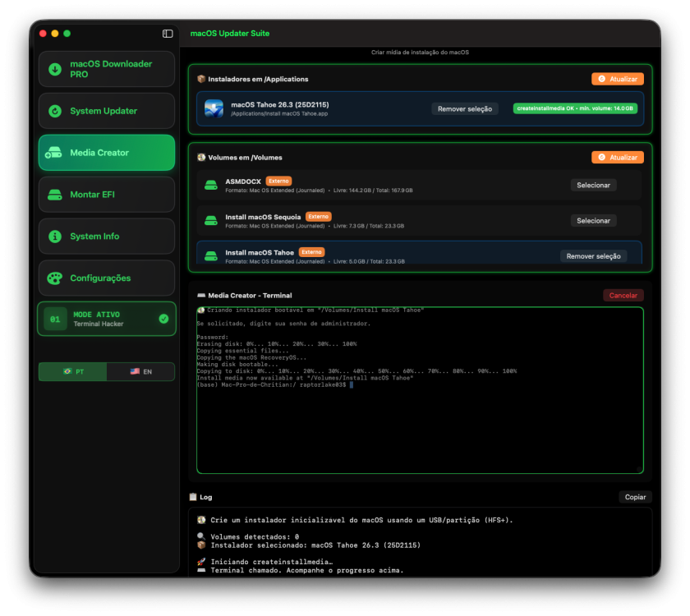Switch language to PT

(73, 372)
